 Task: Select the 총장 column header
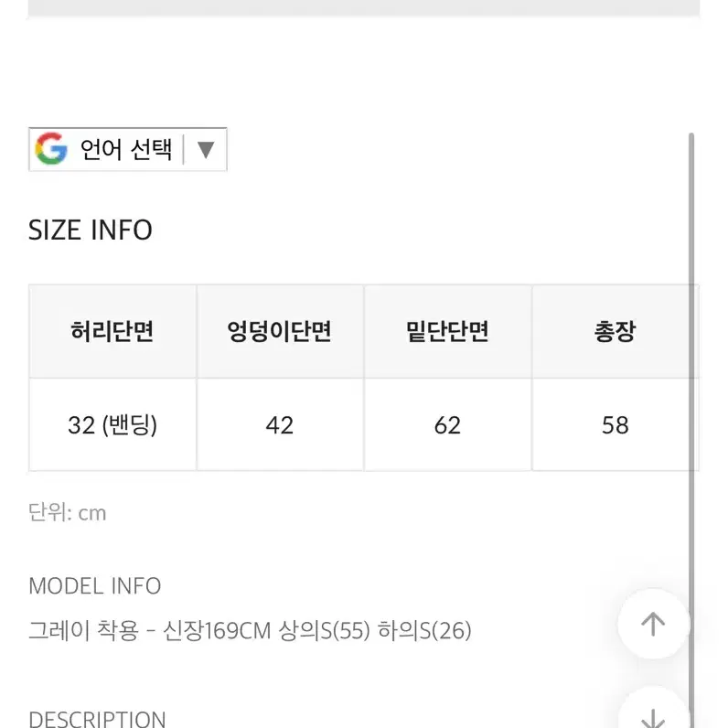pyautogui.click(x=616, y=331)
